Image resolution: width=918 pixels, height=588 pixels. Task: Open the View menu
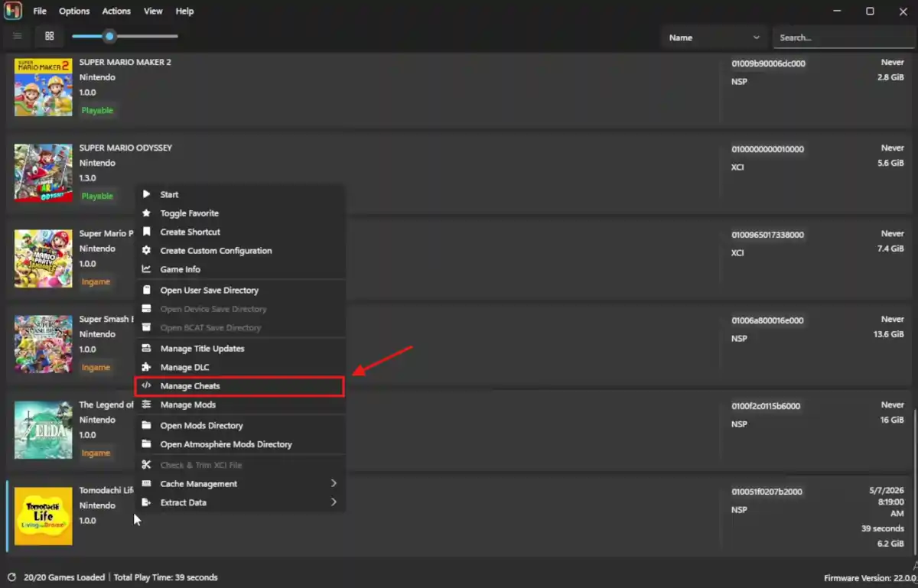[153, 11]
